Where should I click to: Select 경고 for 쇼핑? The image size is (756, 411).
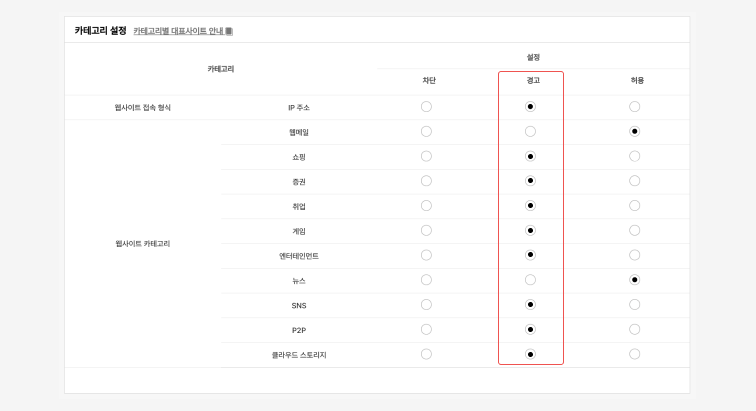[530, 156]
